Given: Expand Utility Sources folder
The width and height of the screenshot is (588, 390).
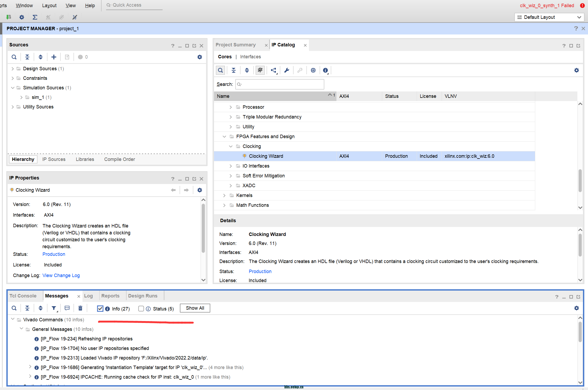Looking at the screenshot, I should coord(12,107).
